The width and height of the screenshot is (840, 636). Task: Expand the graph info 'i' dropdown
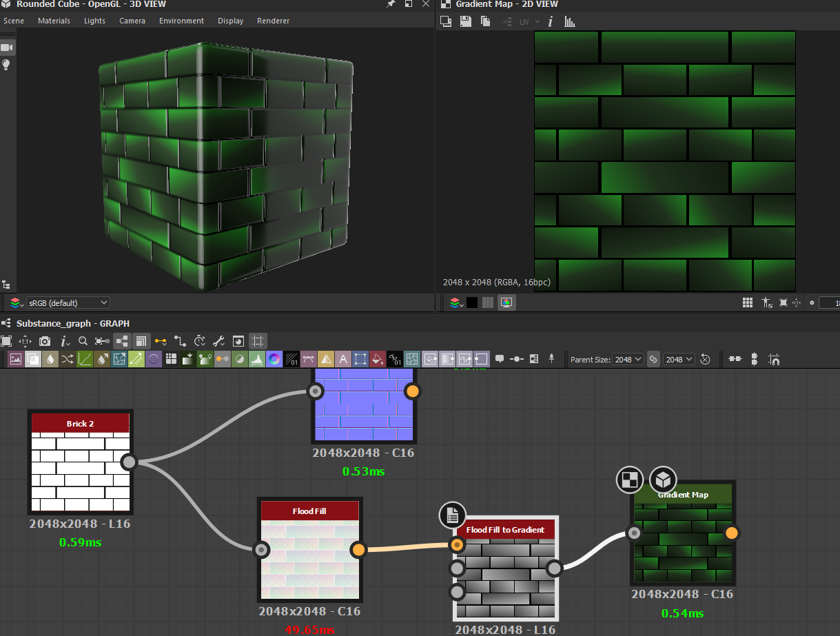click(x=65, y=341)
